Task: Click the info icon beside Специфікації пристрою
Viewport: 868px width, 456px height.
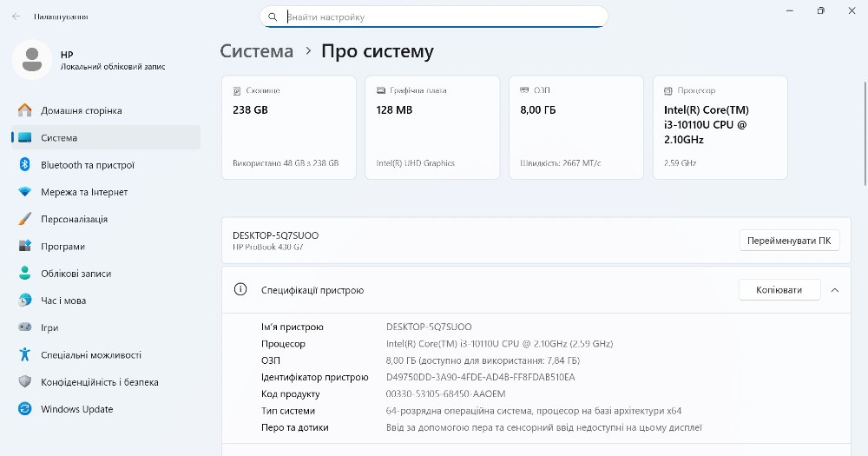Action: 240,289
